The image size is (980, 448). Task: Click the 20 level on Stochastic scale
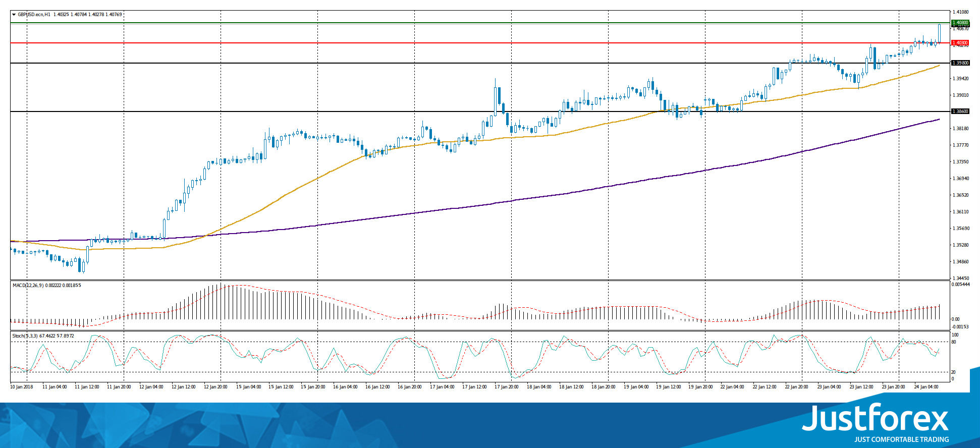(954, 372)
